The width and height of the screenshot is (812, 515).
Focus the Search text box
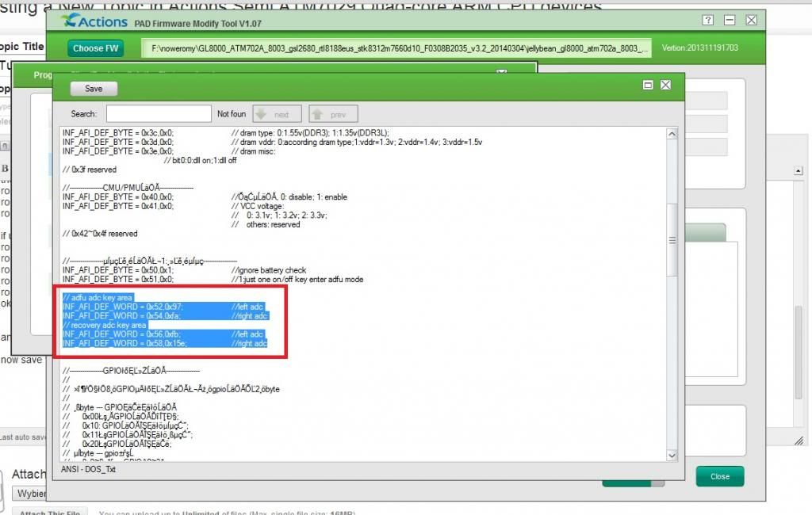[x=159, y=114]
